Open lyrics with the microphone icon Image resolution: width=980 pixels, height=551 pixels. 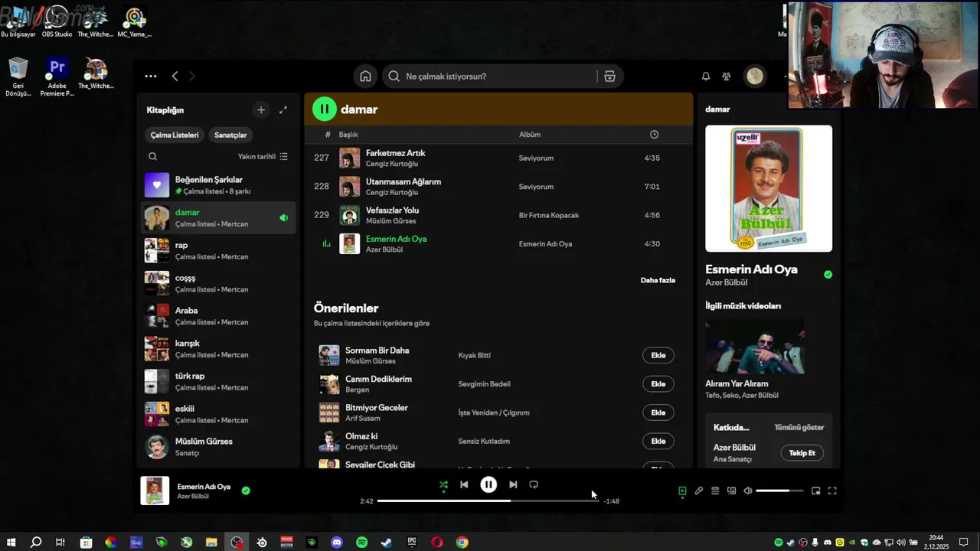(x=699, y=491)
